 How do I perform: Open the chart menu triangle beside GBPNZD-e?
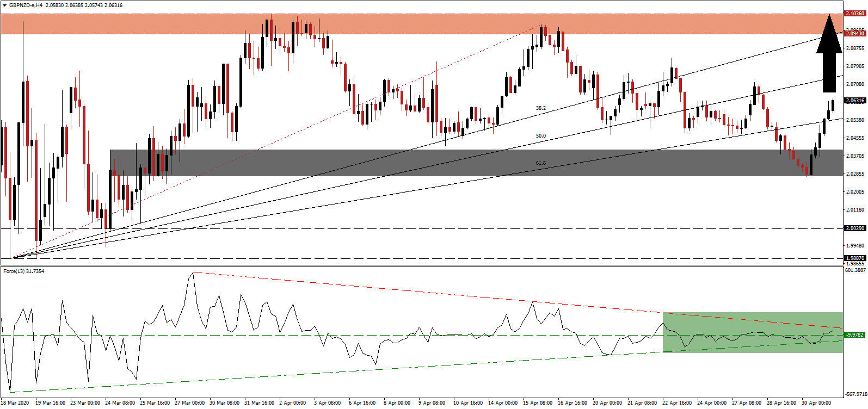pyautogui.click(x=4, y=5)
